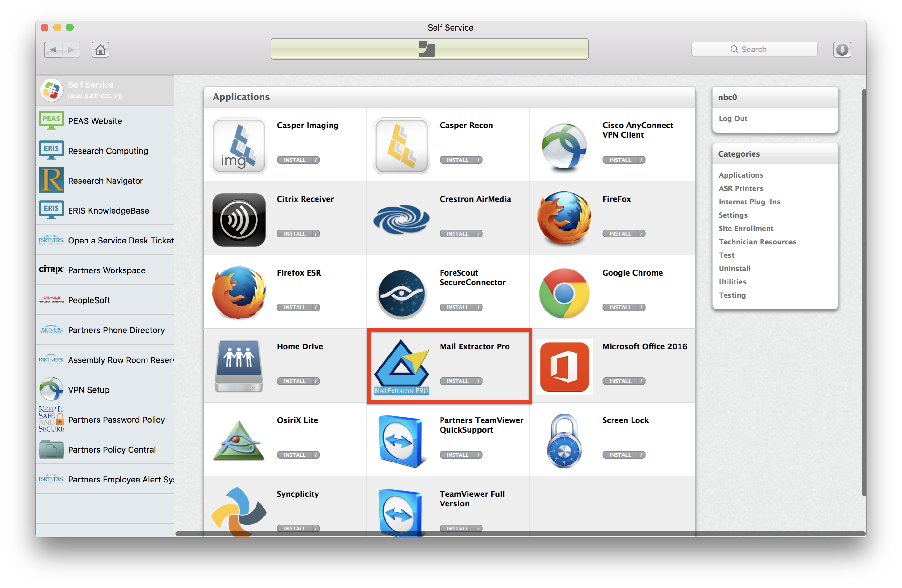The image size is (902, 588).
Task: Click the top progress status bar
Action: [x=429, y=49]
